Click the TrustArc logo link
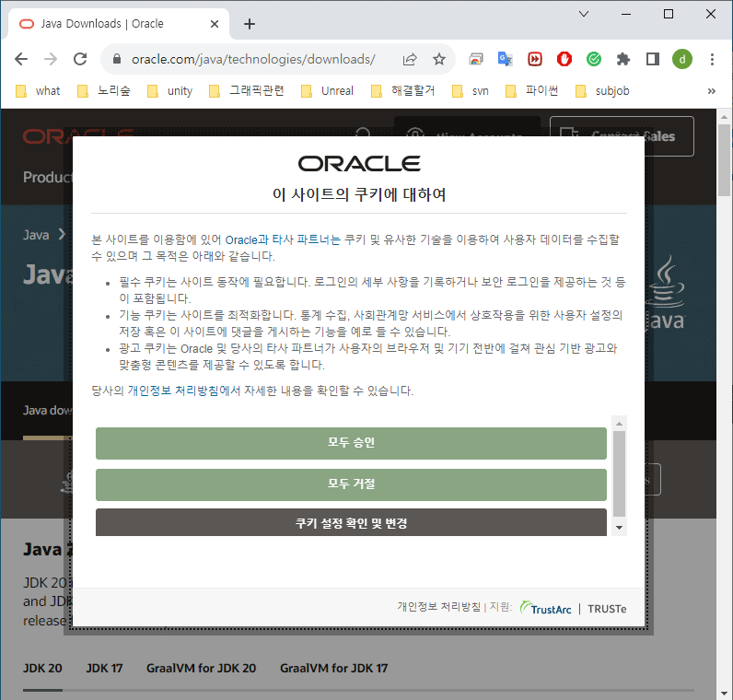Screen dimensions: 733x700 click(x=546, y=608)
